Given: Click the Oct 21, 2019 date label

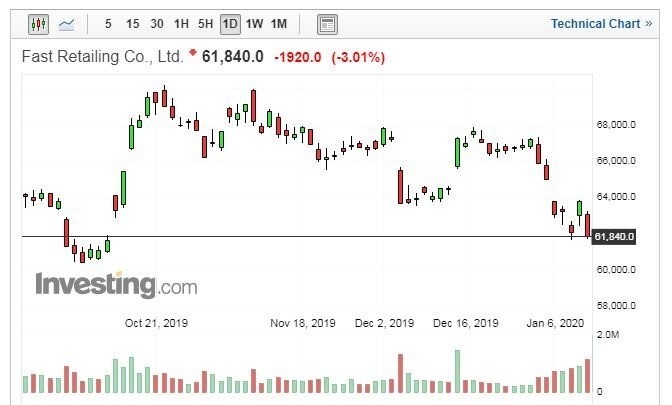Looking at the screenshot, I should click(x=156, y=323).
